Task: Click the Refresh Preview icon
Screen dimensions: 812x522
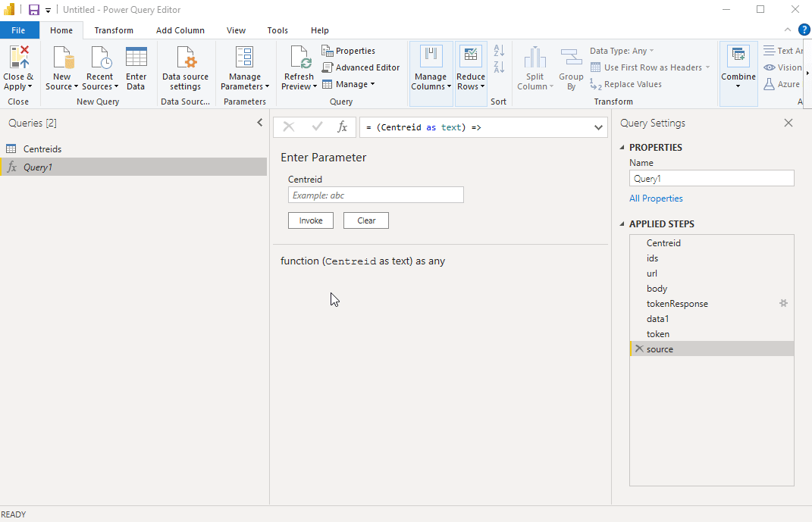Action: tap(299, 58)
